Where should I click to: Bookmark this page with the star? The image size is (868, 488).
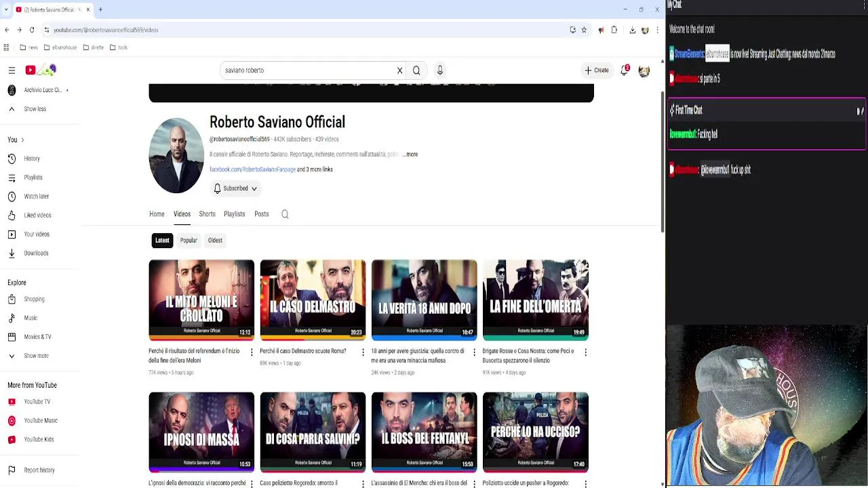[584, 30]
